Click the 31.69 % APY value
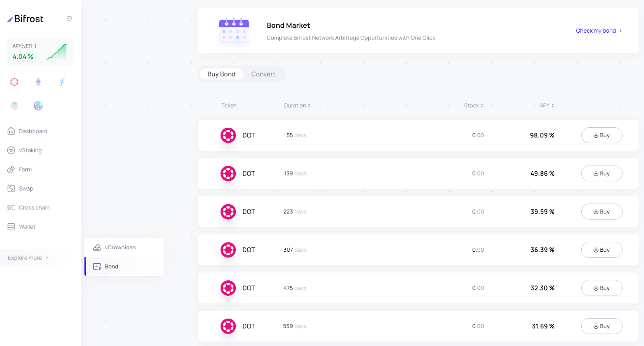 pyautogui.click(x=543, y=326)
